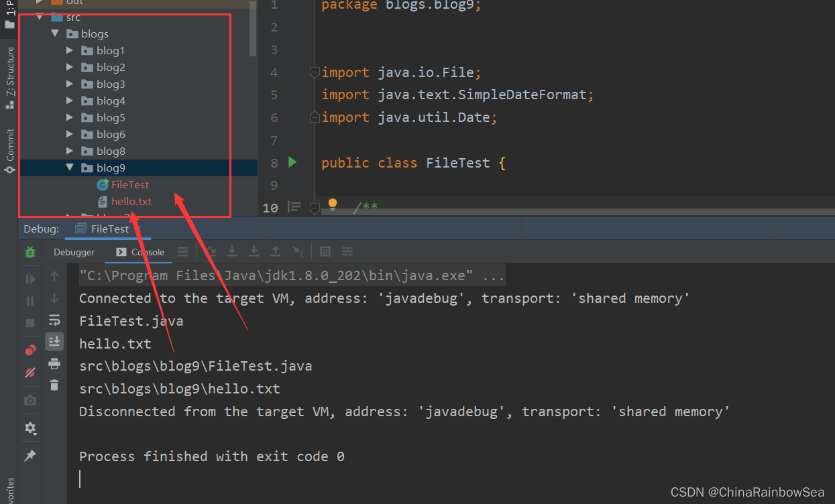This screenshot has width=835, height=504.
Task: Collapse the blog9 package arrow
Action: (x=70, y=168)
